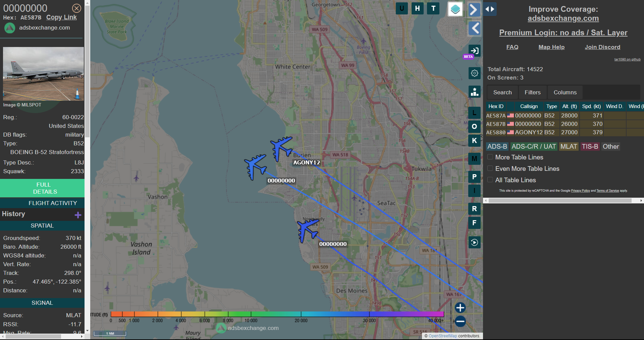This screenshot has height=340, width=644.
Task: Select the B-52 aircraft near Normandy Park
Action: click(x=307, y=230)
